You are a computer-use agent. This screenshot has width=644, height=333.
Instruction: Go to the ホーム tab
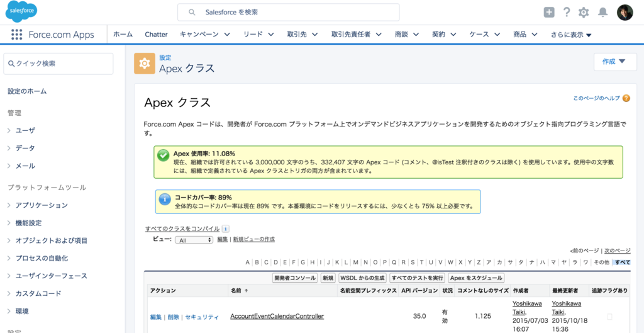[123, 35]
